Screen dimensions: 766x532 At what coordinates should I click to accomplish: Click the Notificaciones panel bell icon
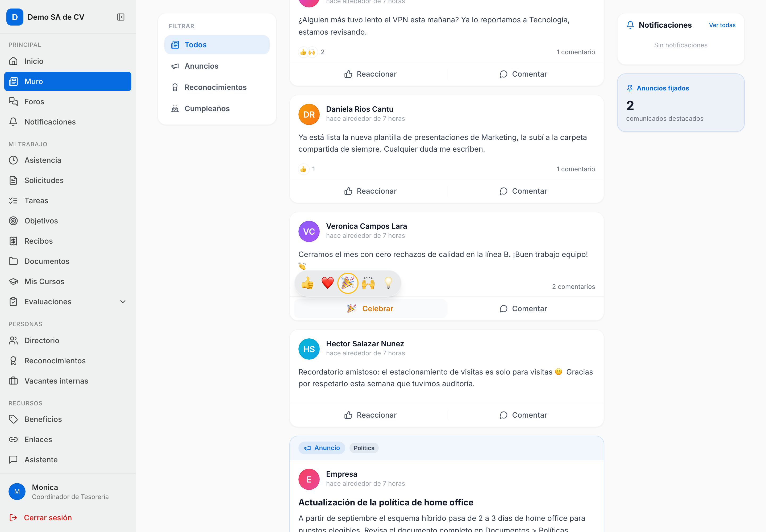[630, 25]
